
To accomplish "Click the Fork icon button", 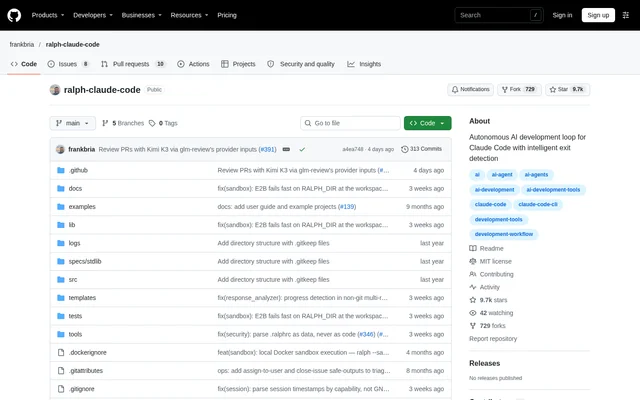I will pos(519,89).
